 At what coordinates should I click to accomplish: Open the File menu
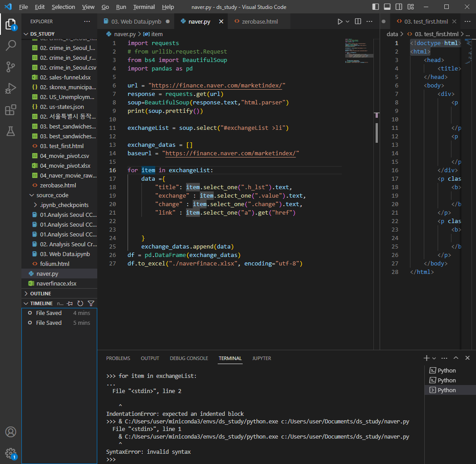(23, 7)
